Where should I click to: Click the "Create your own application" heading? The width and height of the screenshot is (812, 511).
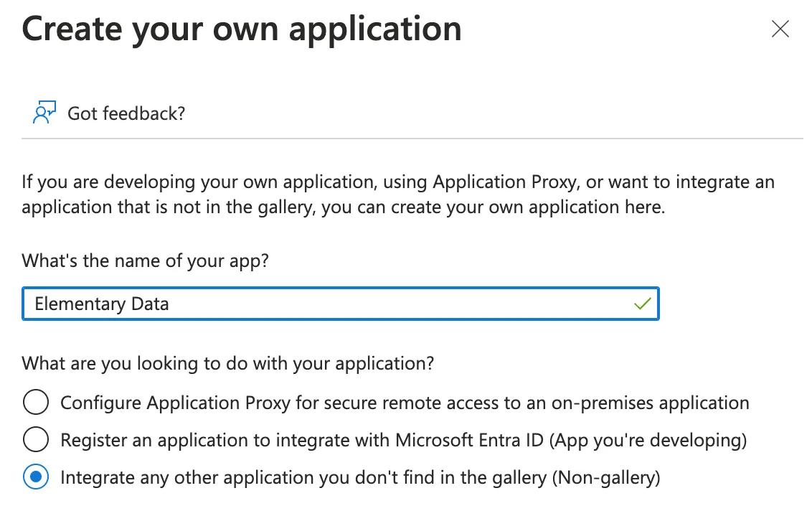click(241, 29)
